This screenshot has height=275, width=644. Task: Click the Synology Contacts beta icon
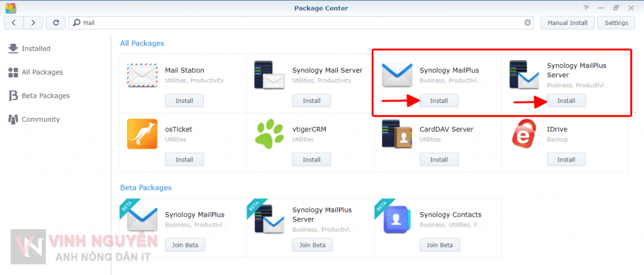[397, 219]
